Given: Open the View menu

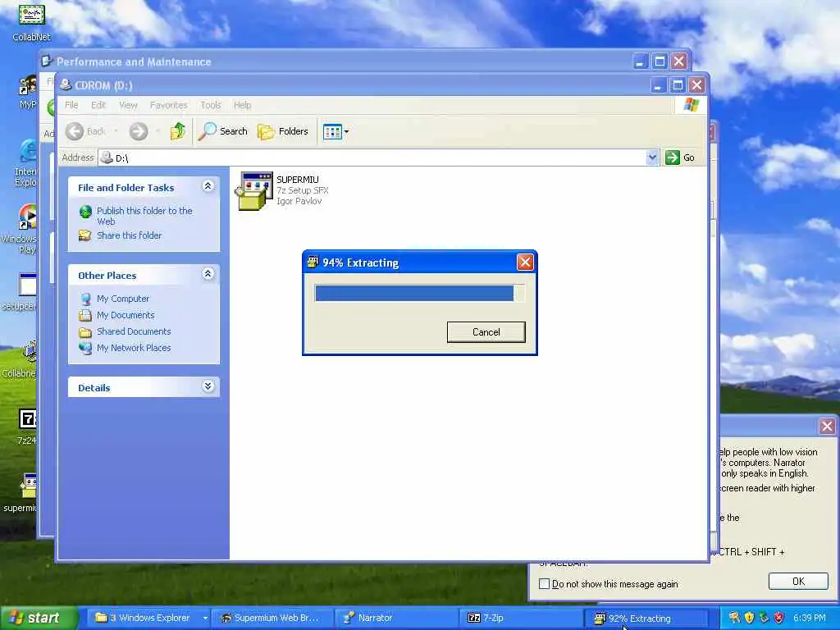Looking at the screenshot, I should click(128, 105).
